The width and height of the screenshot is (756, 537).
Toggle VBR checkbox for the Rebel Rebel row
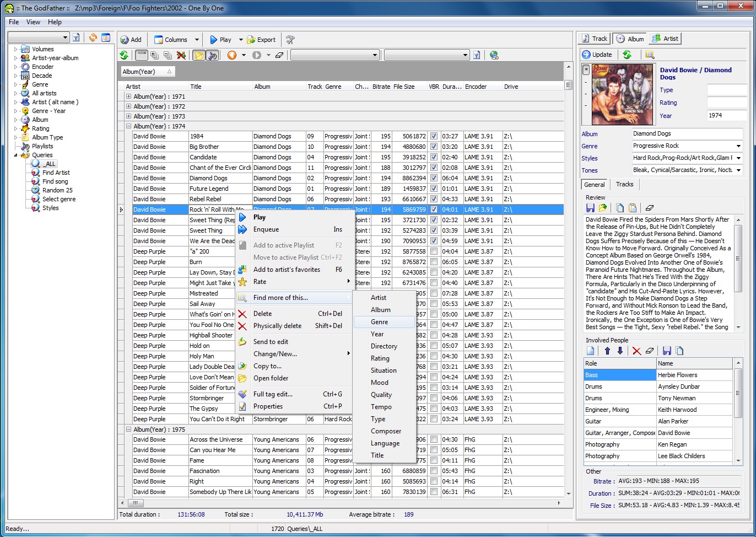(434, 199)
